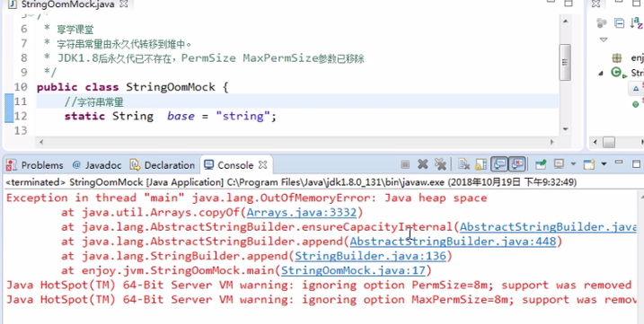Screen dimensions: 644x324
Task: Click the editor horizontal scrollbar right arrow
Action: click(x=552, y=142)
